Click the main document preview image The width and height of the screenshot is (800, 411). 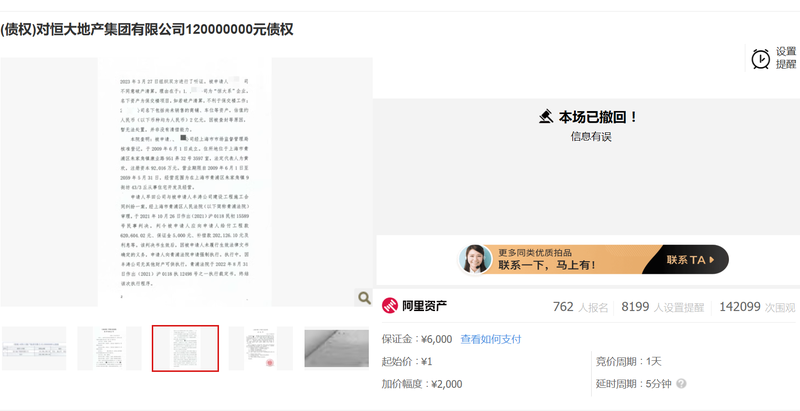pos(186,182)
